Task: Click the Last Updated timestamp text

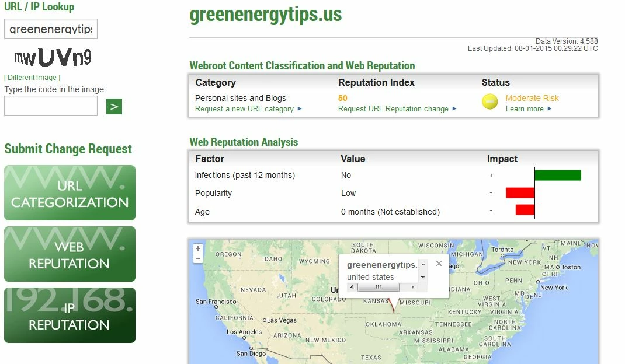Action: point(533,48)
